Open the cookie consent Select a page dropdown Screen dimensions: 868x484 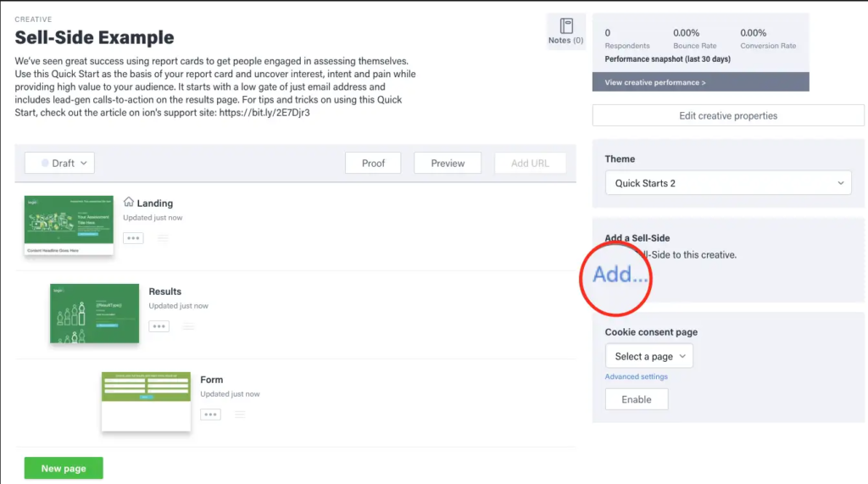pos(648,356)
